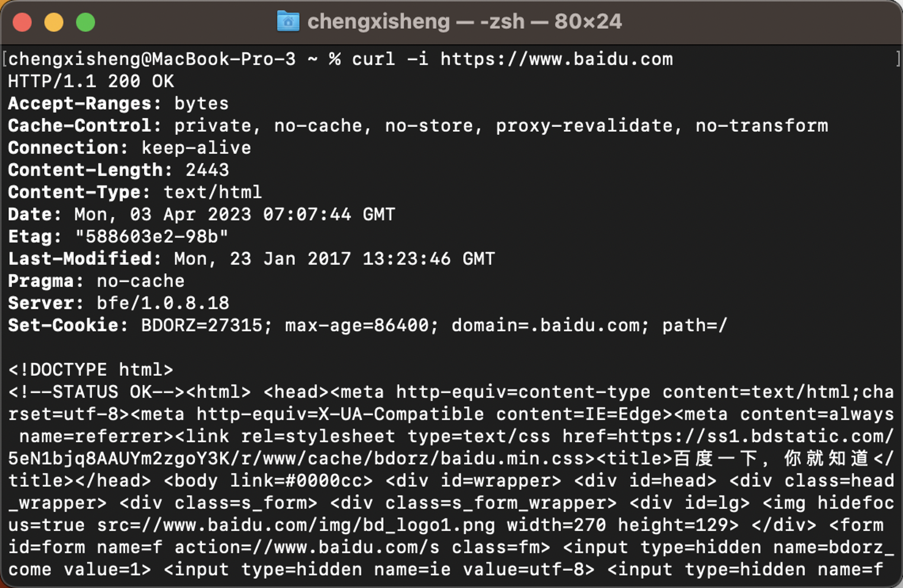Click the https://www.baidu.com URL in the command
The width and height of the screenshot is (903, 588).
click(557, 59)
